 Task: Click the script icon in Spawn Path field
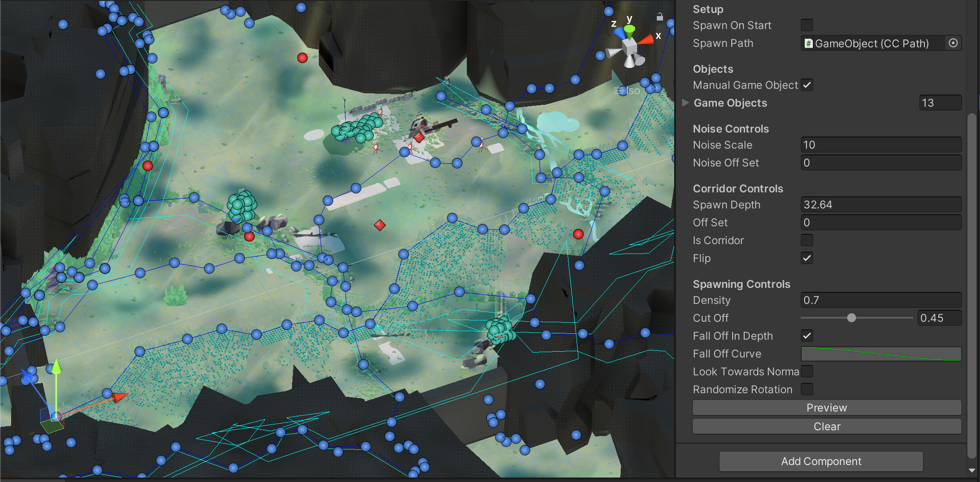[808, 43]
